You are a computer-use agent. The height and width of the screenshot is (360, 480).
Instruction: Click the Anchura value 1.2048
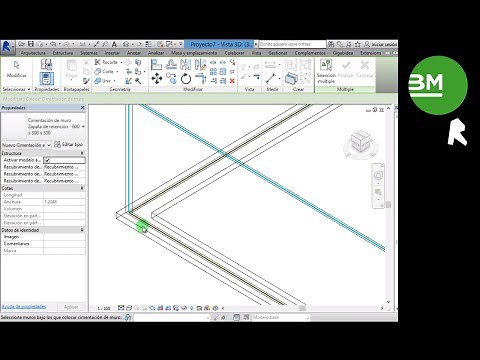pyautogui.click(x=64, y=202)
